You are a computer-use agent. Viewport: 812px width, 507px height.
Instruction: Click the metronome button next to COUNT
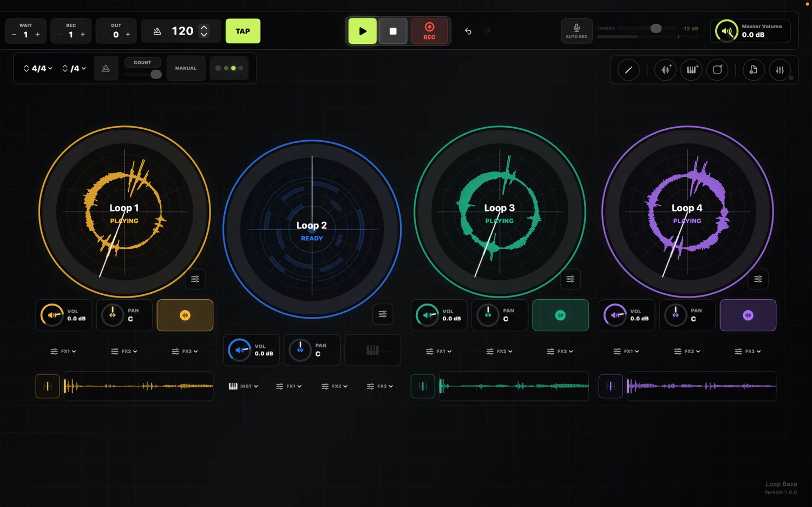pos(106,68)
